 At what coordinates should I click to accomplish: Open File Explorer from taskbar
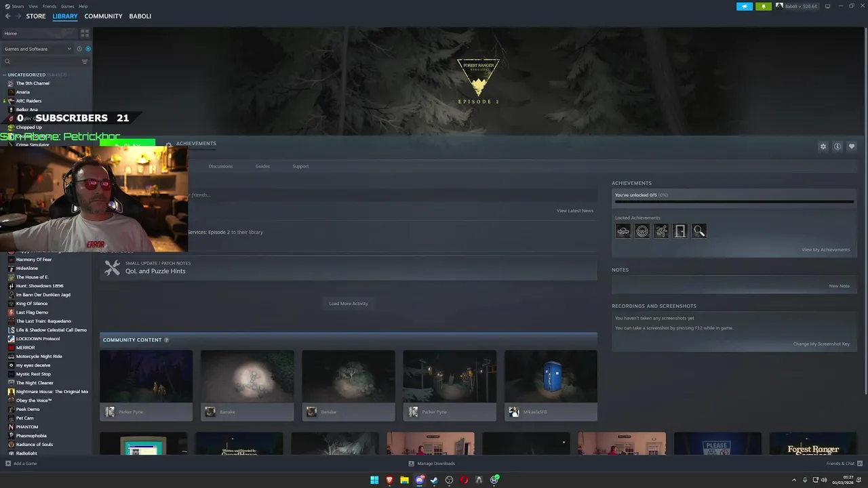tap(404, 480)
